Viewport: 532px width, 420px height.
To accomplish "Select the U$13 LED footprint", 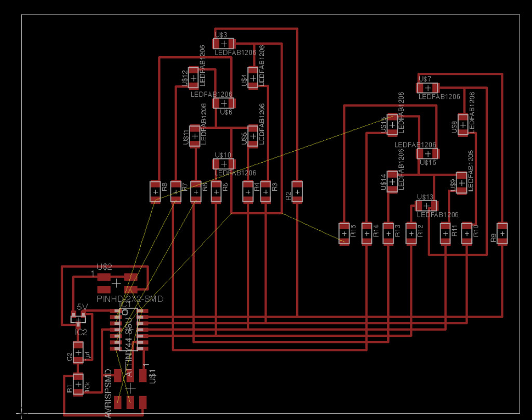I will (427, 206).
